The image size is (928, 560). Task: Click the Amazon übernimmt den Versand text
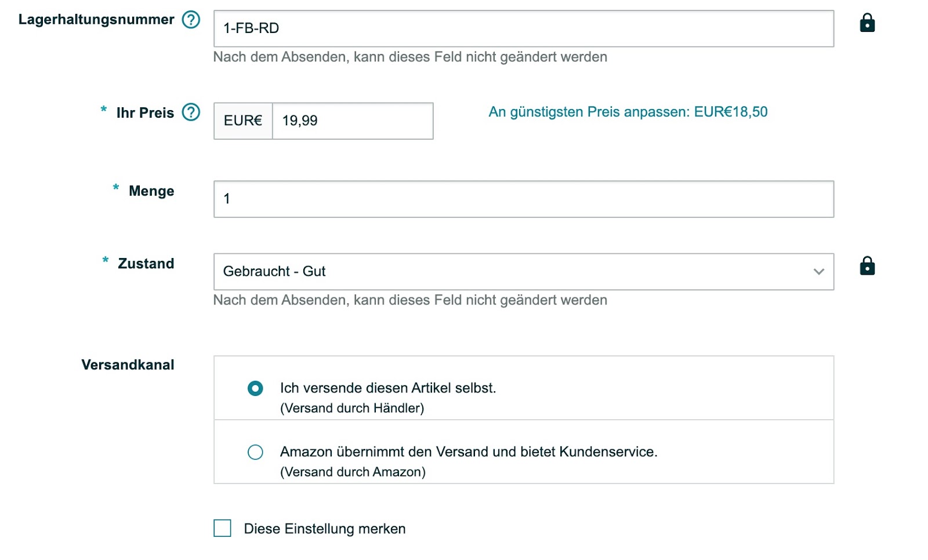(x=468, y=452)
